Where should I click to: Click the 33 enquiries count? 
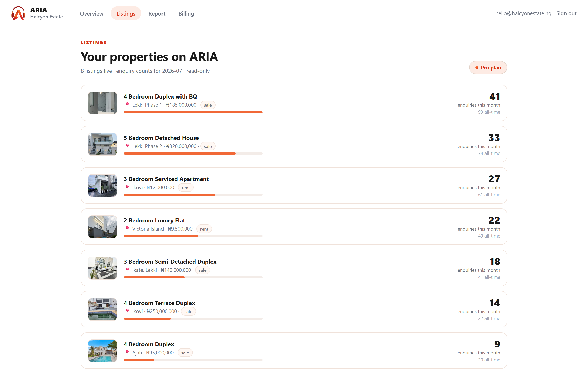click(494, 138)
